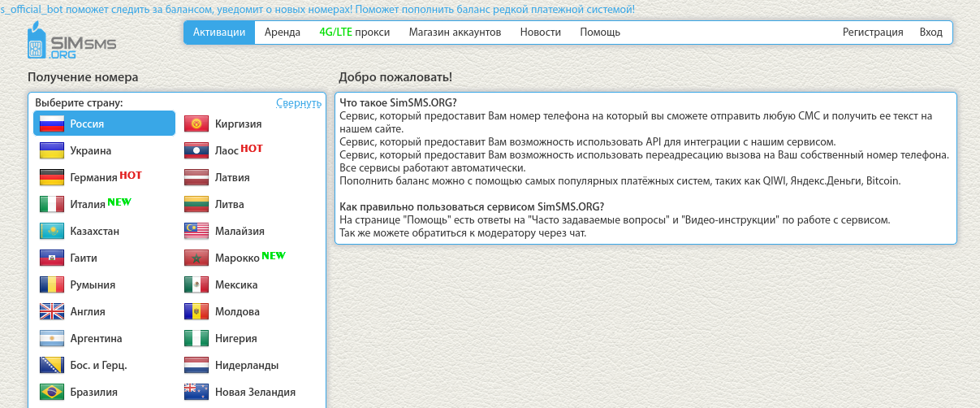Select the Russia flag icon
Viewport: 980px width, 408px height.
52,124
